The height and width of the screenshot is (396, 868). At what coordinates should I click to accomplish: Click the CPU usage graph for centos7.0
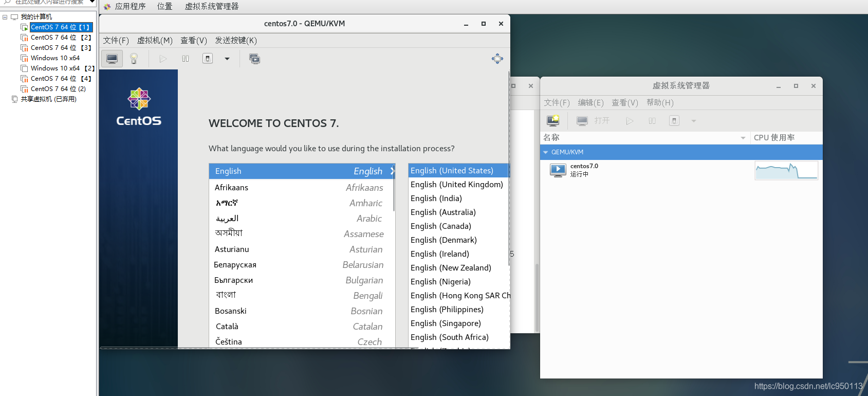[x=786, y=170]
